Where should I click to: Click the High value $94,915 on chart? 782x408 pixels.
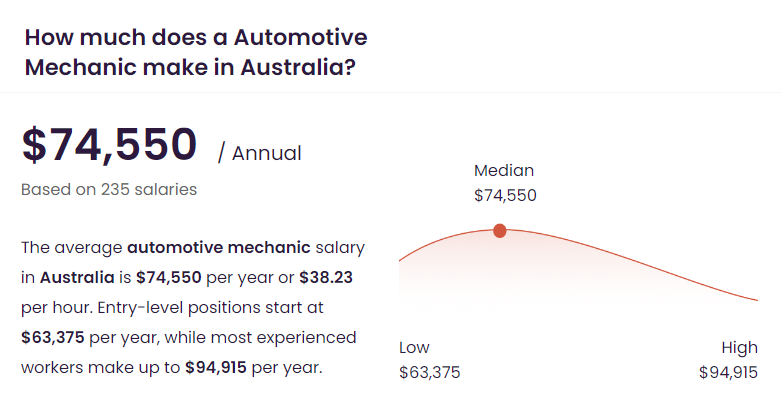728,373
